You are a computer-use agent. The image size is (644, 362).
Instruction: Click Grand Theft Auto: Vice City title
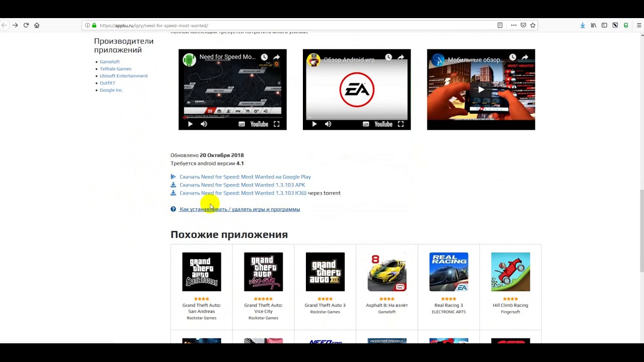click(x=263, y=308)
